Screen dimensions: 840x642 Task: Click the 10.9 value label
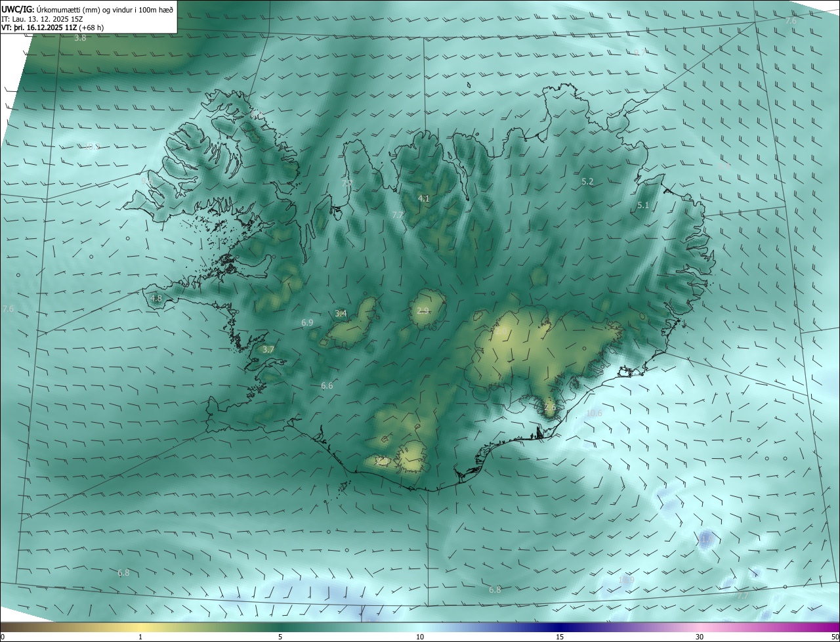(627, 580)
